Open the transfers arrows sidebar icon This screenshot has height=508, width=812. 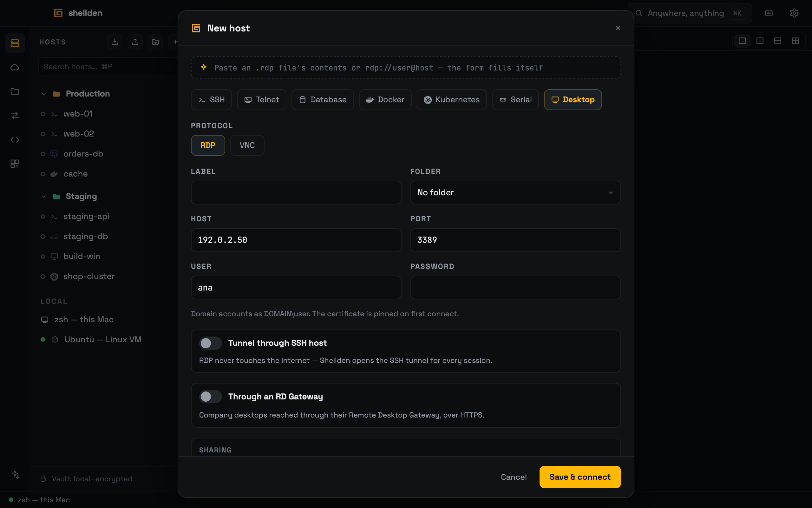(15, 116)
